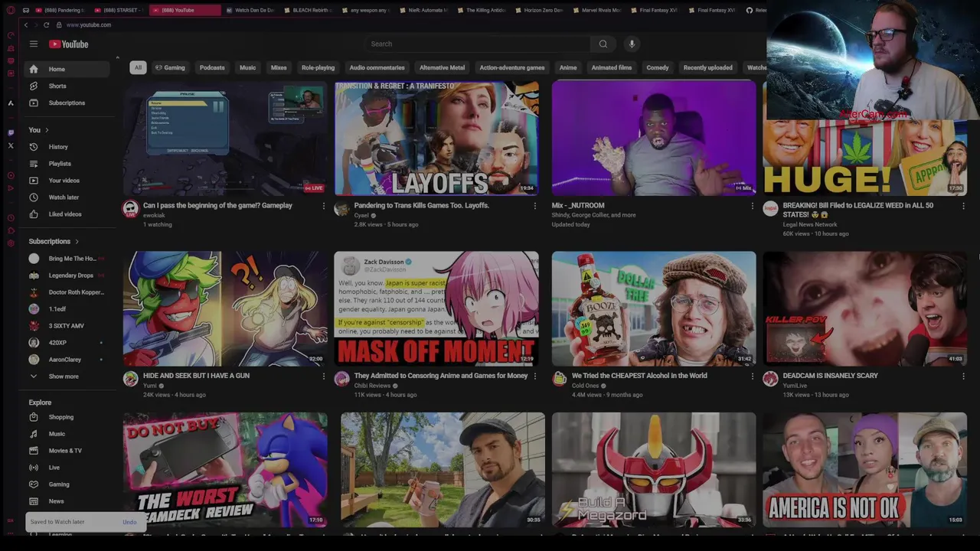Open options for the Layoffs video

pyautogui.click(x=534, y=206)
